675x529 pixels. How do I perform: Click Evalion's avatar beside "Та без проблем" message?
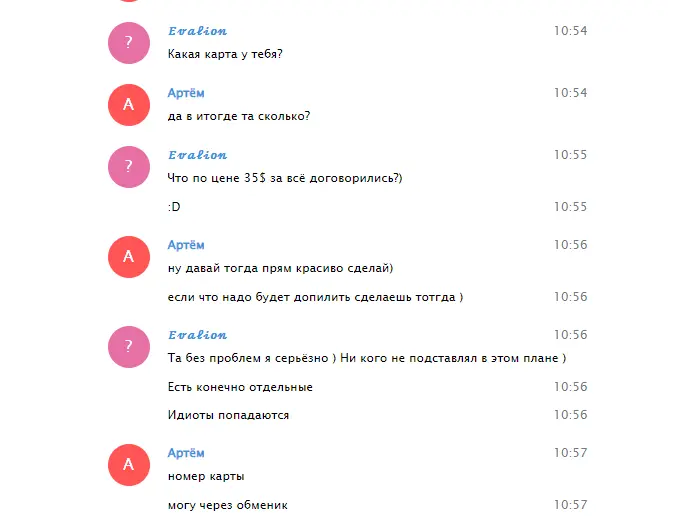pyautogui.click(x=128, y=347)
